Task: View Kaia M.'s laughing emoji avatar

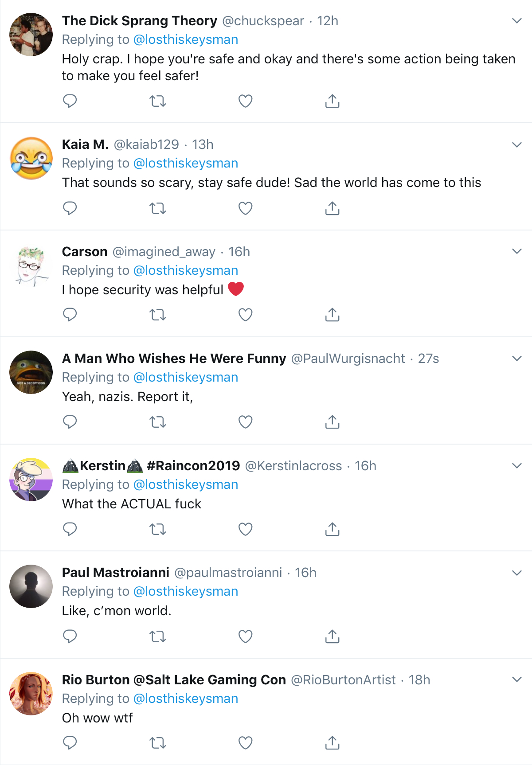Action: point(31,158)
